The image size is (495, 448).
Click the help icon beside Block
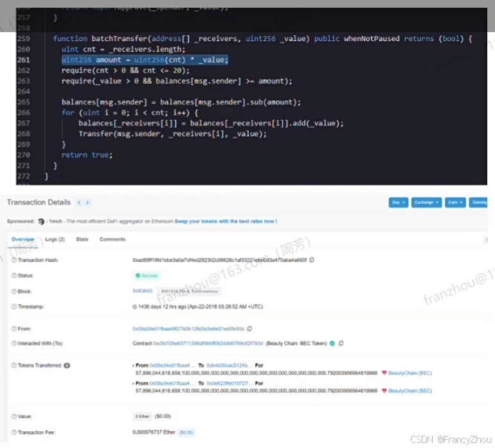14,291
